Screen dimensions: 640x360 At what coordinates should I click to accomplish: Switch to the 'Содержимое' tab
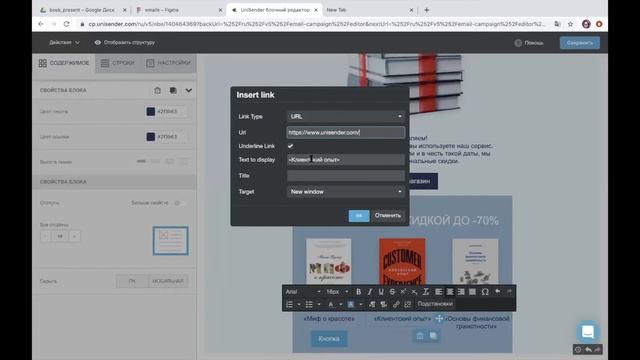[64, 63]
